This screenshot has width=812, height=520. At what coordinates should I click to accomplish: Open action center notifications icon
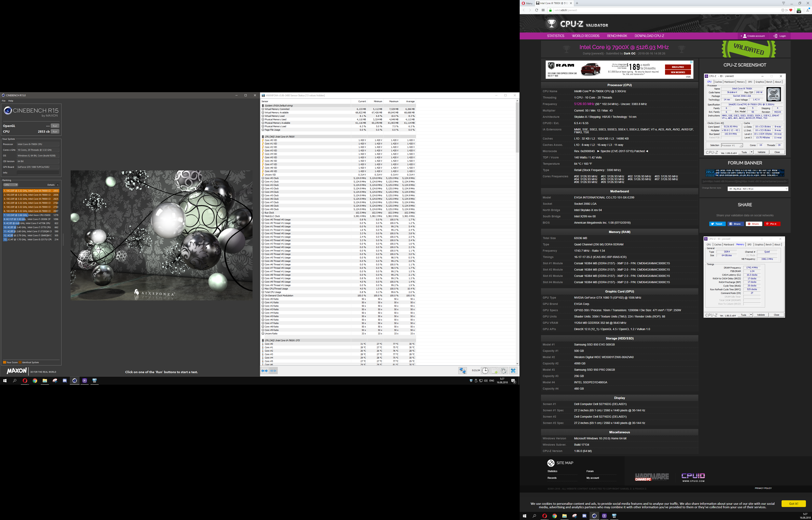pyautogui.click(x=513, y=381)
